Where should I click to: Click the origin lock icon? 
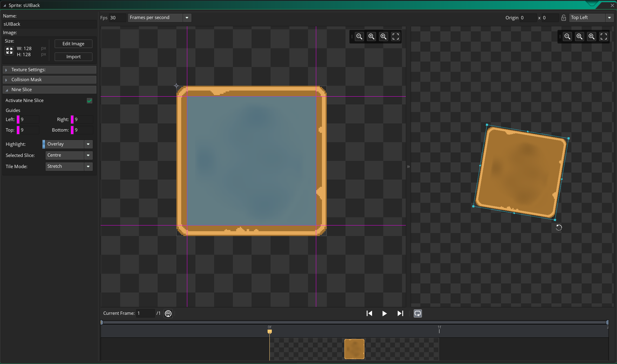564,18
